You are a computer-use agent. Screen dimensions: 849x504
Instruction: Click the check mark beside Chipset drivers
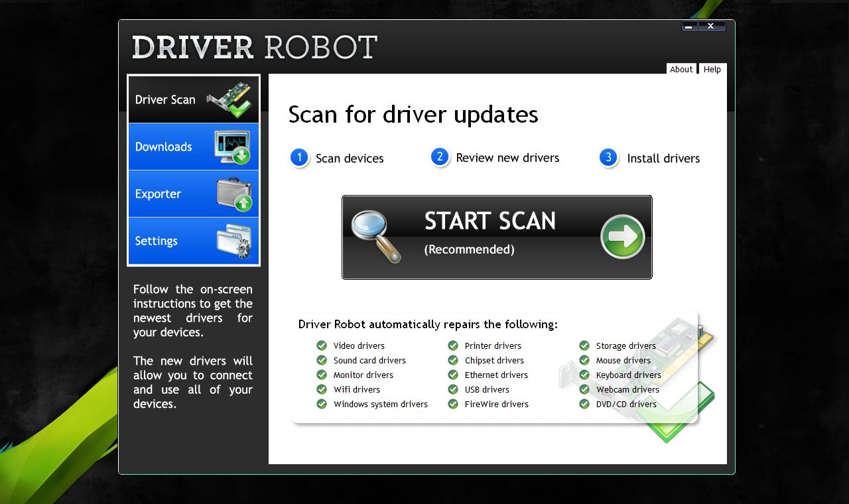coord(453,360)
